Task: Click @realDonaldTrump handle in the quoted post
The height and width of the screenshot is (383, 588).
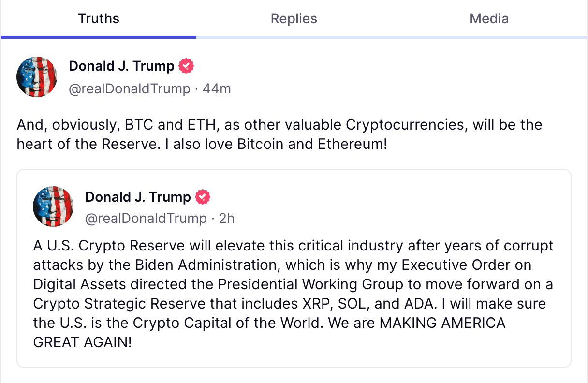Action: click(x=146, y=219)
